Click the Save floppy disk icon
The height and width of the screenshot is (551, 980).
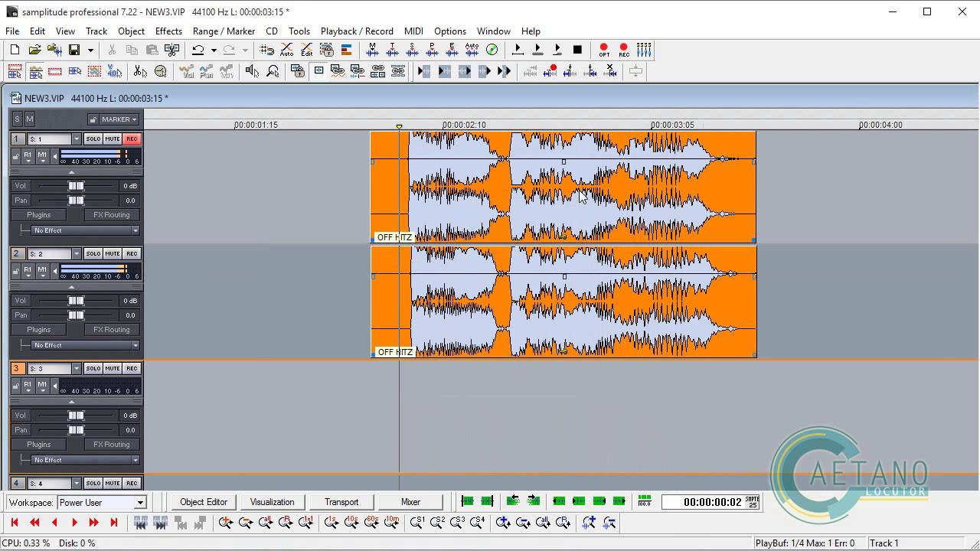74,50
